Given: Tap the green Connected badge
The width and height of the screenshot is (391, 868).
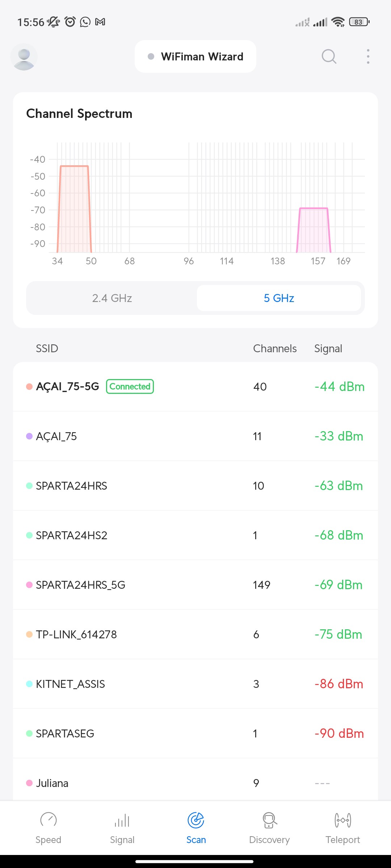Looking at the screenshot, I should point(130,386).
